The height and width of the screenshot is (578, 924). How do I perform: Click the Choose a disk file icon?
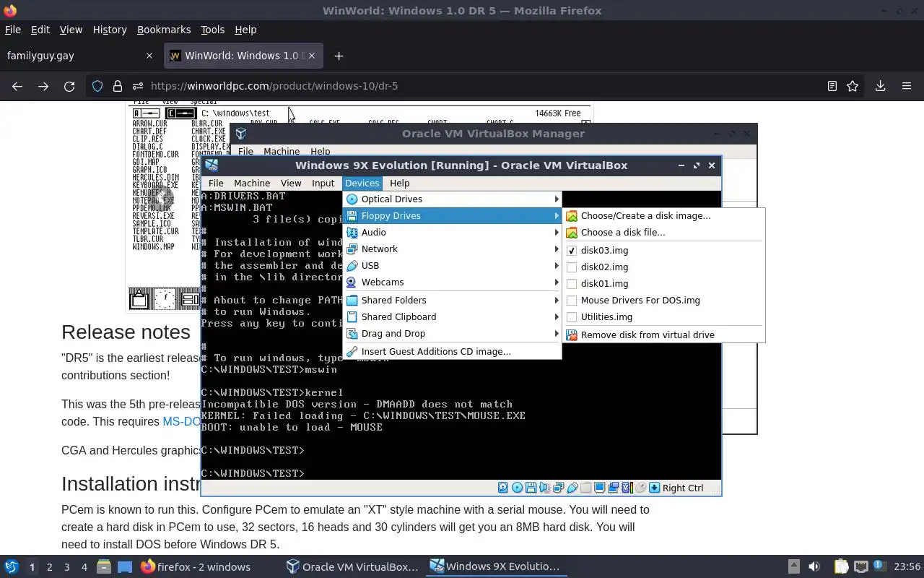pyautogui.click(x=572, y=232)
